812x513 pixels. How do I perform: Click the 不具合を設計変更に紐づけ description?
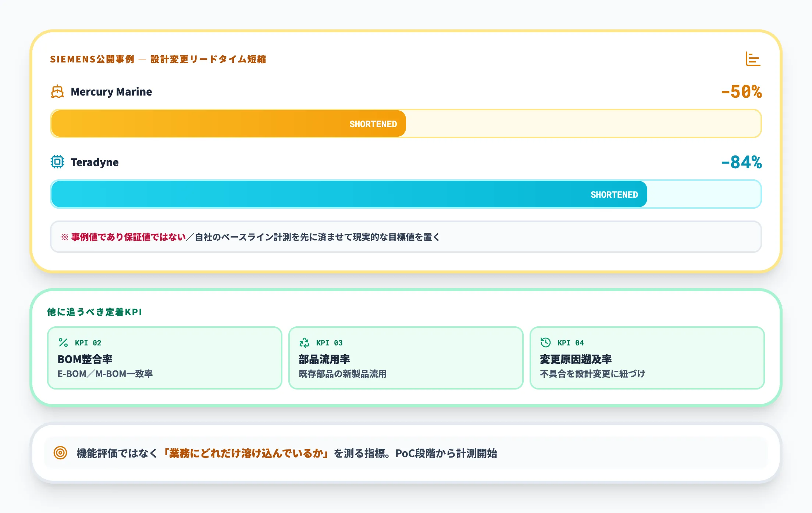coord(592,374)
